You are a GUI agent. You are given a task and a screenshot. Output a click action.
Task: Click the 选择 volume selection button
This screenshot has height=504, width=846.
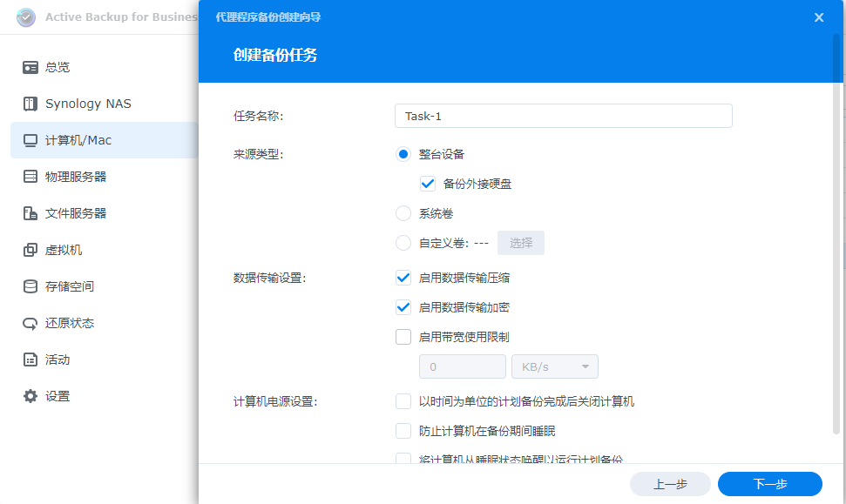[520, 242]
